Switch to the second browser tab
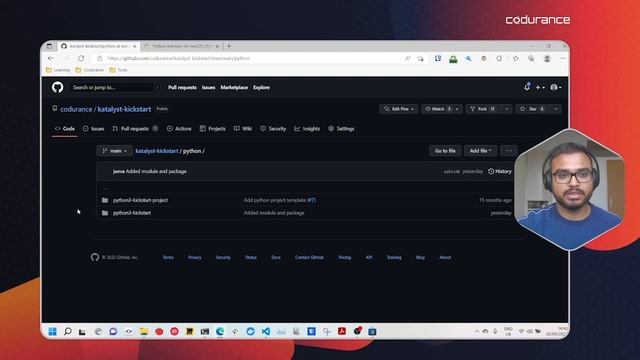Viewport: 640px width, 360px height. 182,46
